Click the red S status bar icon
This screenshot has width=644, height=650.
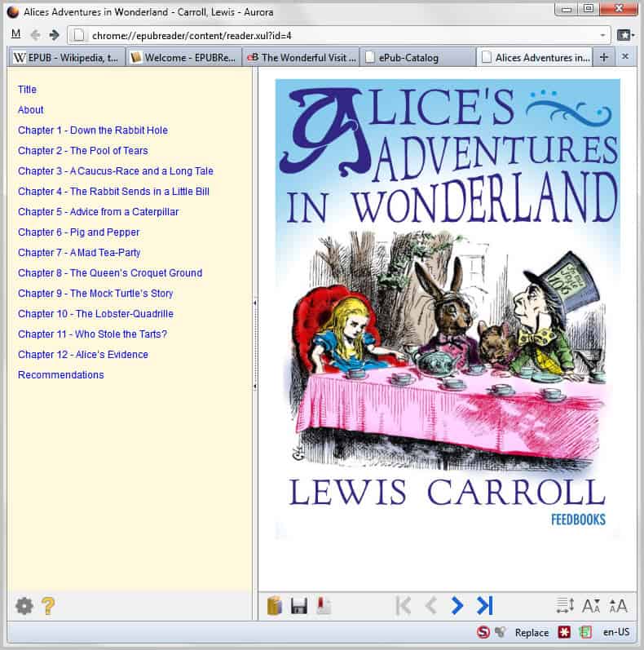pyautogui.click(x=483, y=632)
